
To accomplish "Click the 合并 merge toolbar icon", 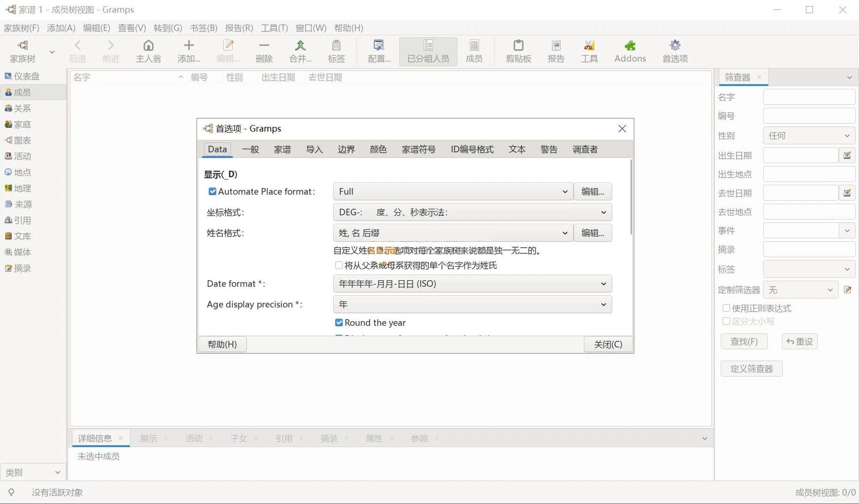I will [300, 51].
